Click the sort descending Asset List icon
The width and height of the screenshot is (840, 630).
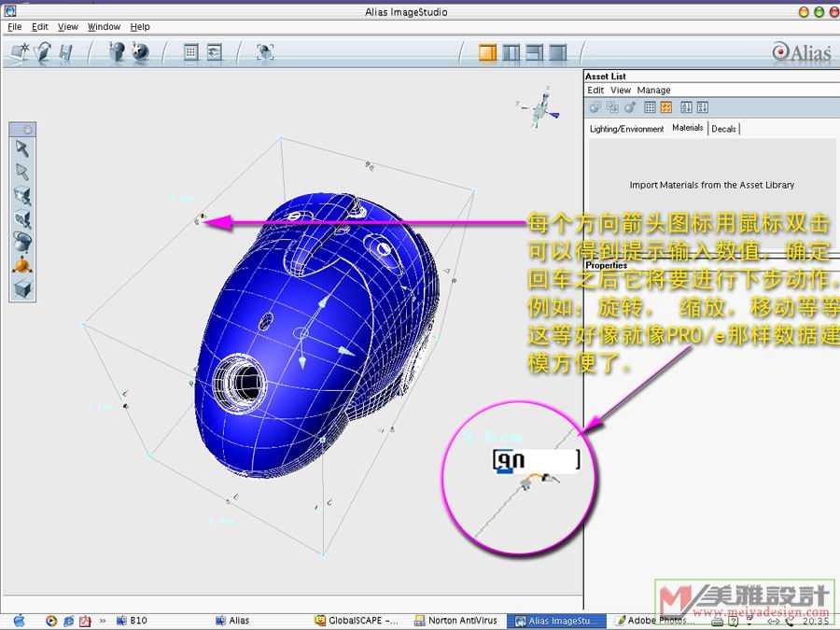pyautogui.click(x=703, y=107)
